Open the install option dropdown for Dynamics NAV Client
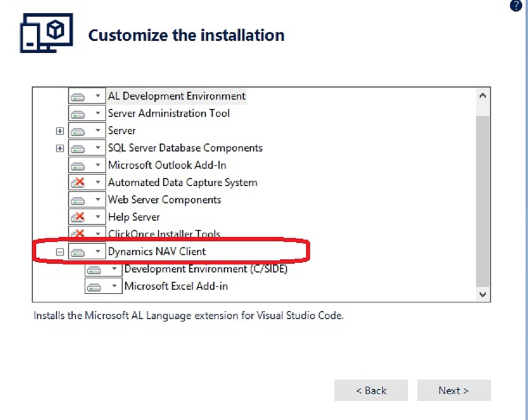528x420 pixels. [x=98, y=251]
